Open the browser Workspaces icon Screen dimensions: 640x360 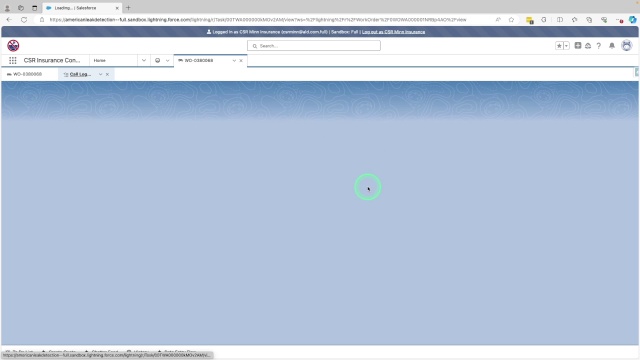click(x=21, y=8)
